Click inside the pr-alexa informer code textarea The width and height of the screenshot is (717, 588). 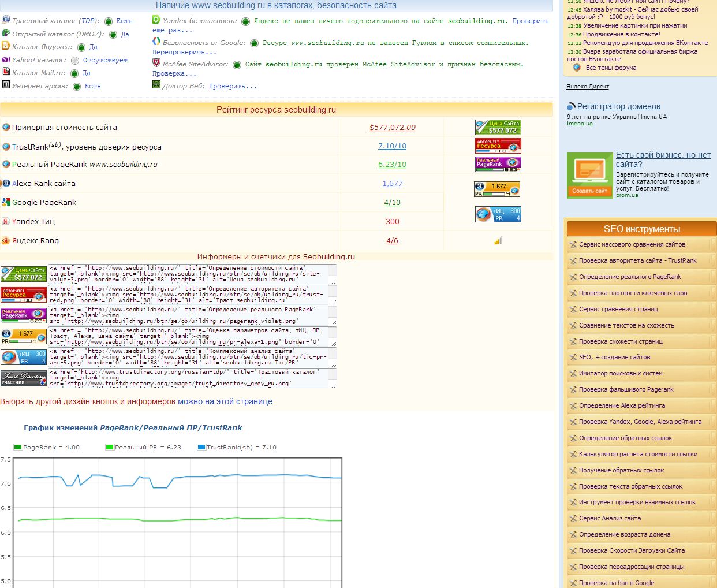188,336
